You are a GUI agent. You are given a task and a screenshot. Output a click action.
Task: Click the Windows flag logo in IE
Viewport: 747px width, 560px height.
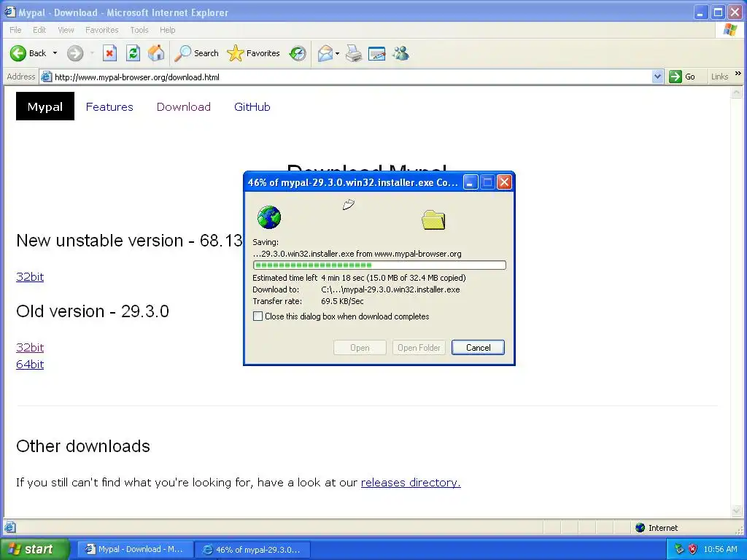729,29
